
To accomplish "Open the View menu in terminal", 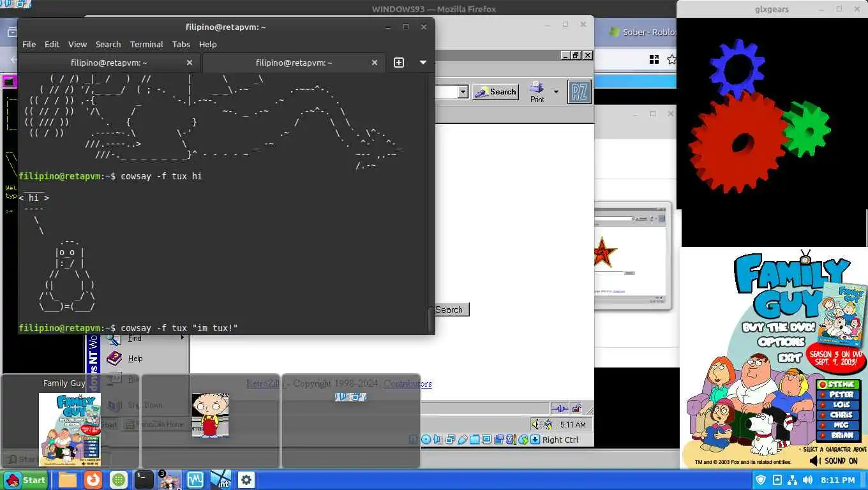I will tap(77, 44).
